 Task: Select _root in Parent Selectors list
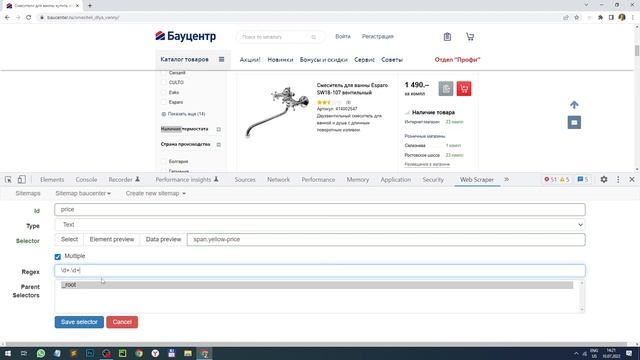317,285
